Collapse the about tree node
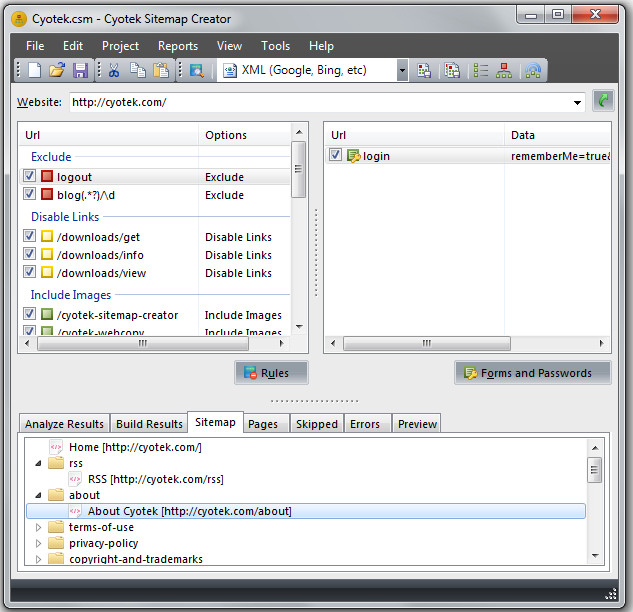Image resolution: width=633 pixels, height=612 pixels. click(38, 495)
